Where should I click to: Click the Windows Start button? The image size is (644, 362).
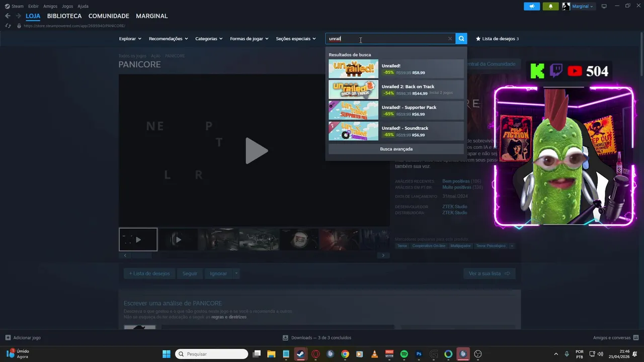[x=167, y=354]
